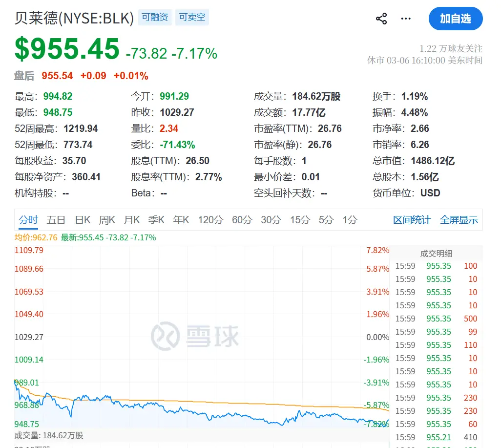
Task: Select the 60分 interval tab
Action: click(242, 220)
